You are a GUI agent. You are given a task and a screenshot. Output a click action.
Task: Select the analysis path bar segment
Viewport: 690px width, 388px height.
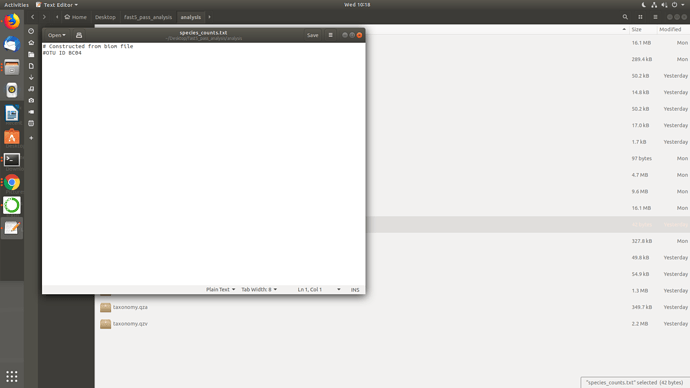pyautogui.click(x=191, y=17)
